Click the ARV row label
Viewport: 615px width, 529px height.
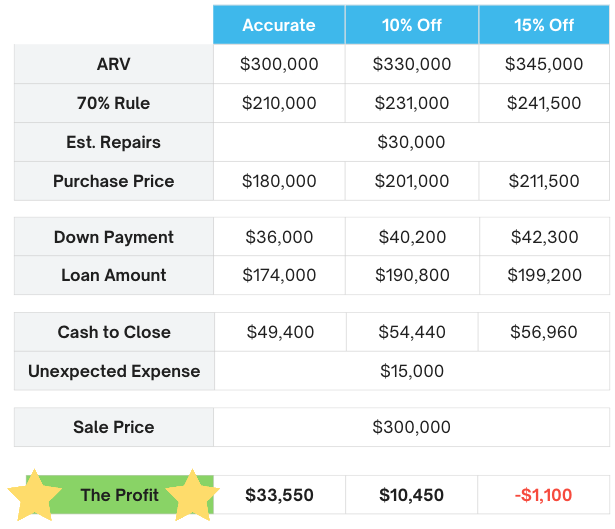(x=113, y=64)
